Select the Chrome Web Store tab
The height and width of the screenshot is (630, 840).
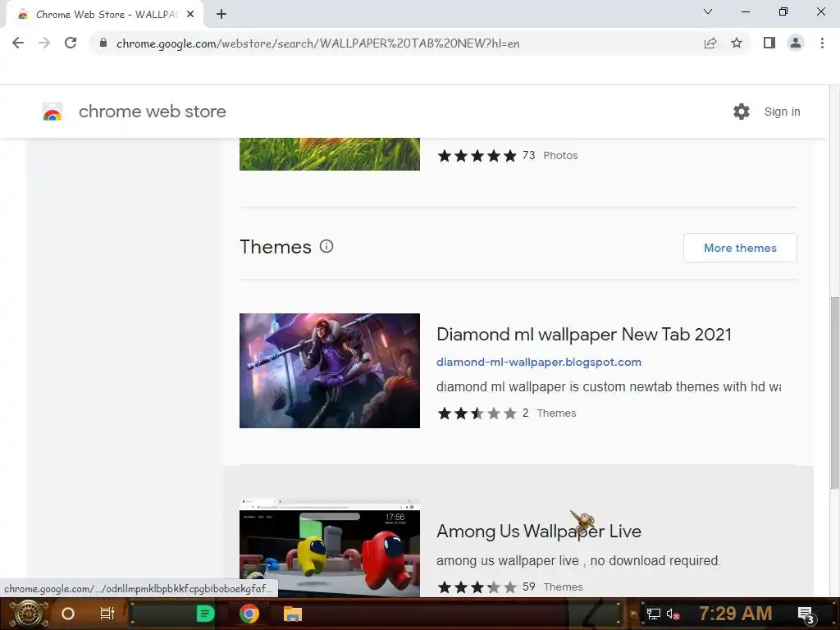106,15
